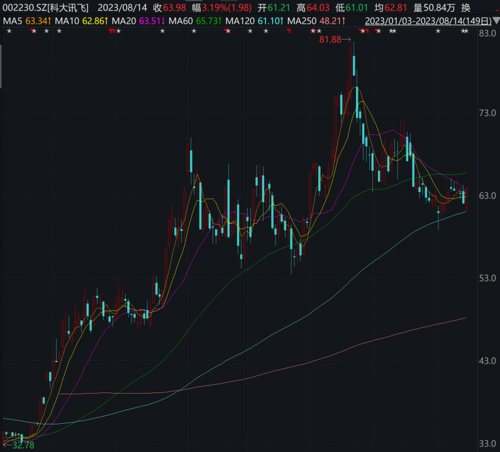This screenshot has height=452, width=500.
Task: Click the stock code 002230.SZ title
Action: pos(24,8)
